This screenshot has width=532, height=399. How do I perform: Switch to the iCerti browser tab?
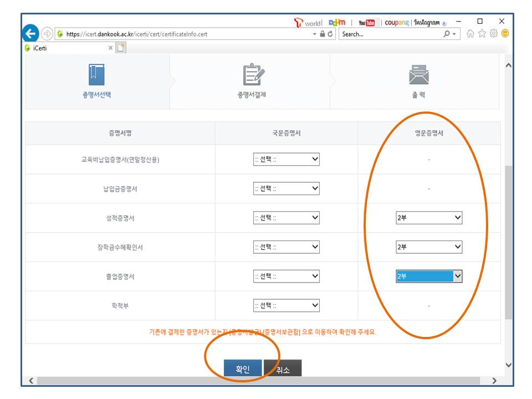[x=66, y=48]
